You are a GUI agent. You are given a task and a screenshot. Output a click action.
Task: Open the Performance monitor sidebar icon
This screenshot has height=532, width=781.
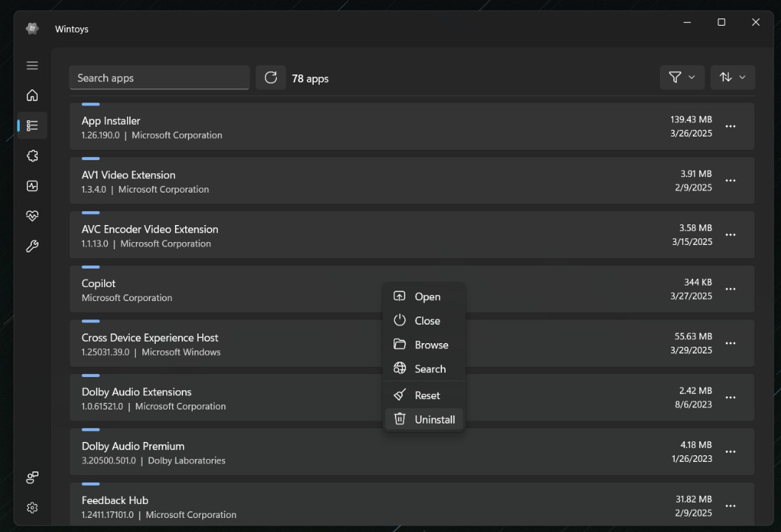pos(32,186)
